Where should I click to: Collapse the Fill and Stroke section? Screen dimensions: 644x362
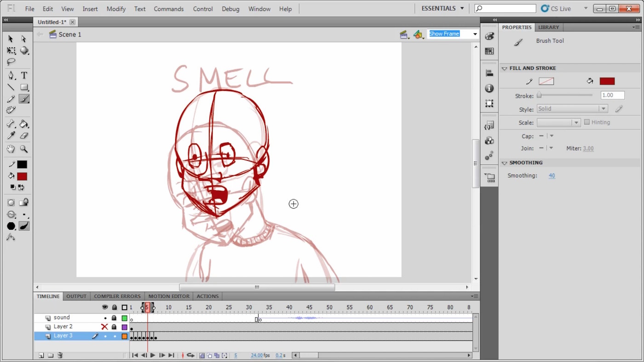pyautogui.click(x=505, y=68)
